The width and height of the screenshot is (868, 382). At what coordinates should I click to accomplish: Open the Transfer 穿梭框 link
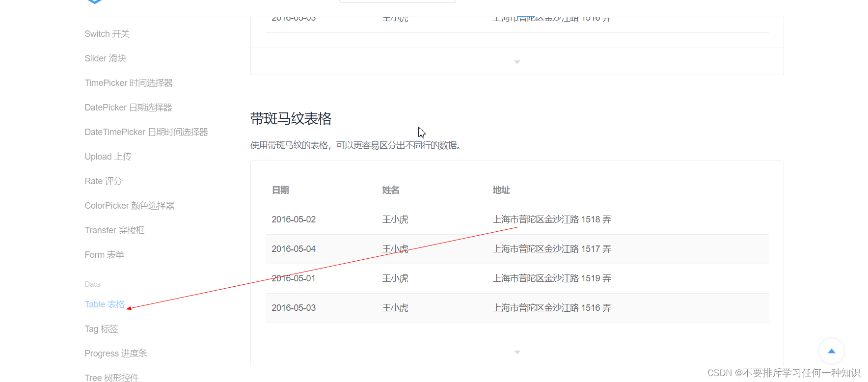pos(114,230)
